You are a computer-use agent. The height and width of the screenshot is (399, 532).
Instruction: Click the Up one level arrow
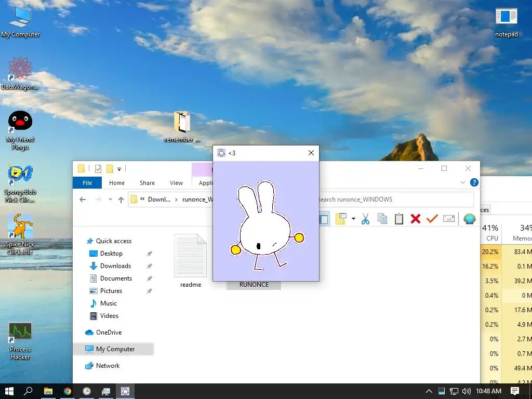pyautogui.click(x=121, y=199)
